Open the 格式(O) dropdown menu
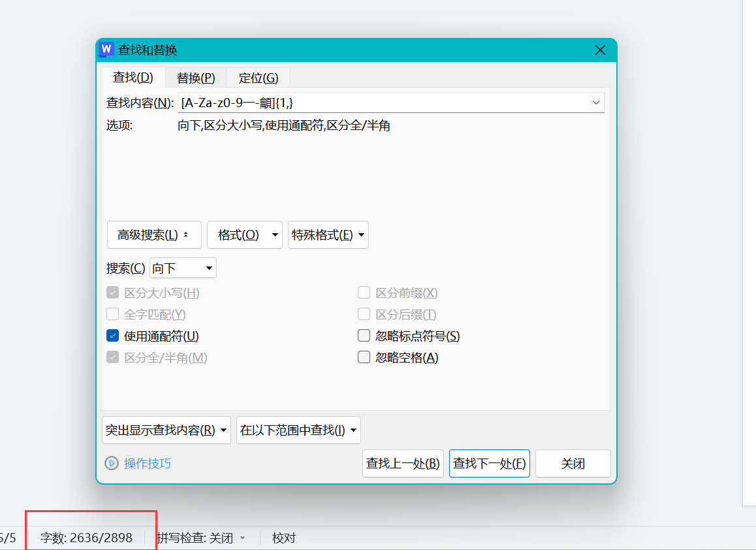The height and width of the screenshot is (550, 756). point(245,235)
